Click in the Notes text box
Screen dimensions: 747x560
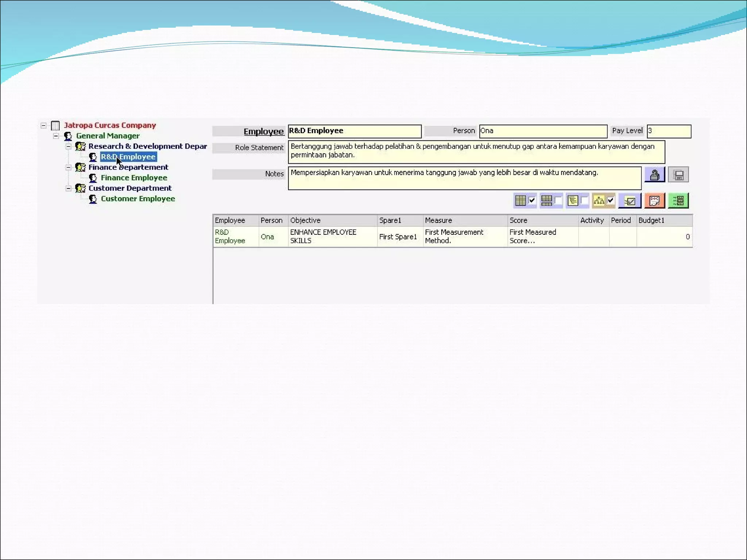464,178
